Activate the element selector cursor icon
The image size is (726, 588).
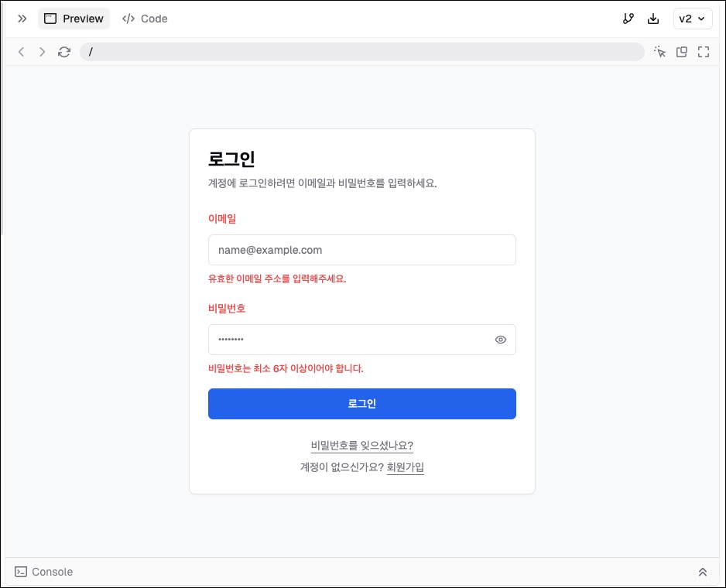tap(659, 52)
